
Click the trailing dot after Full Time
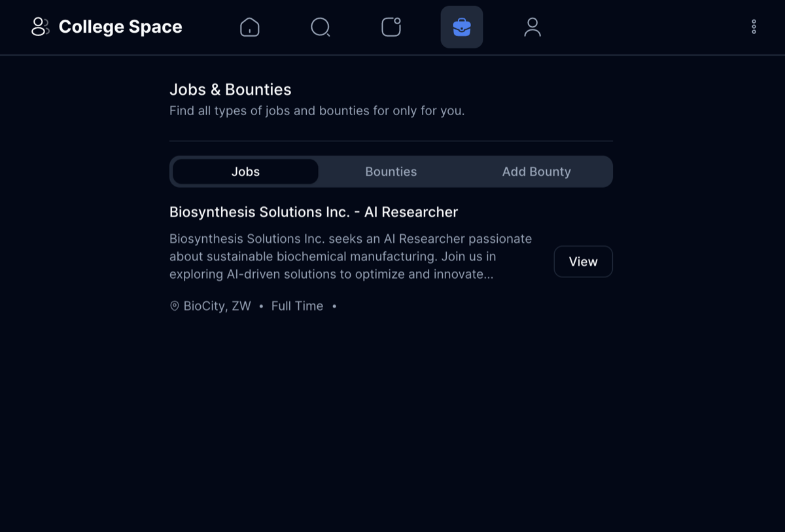click(x=334, y=306)
